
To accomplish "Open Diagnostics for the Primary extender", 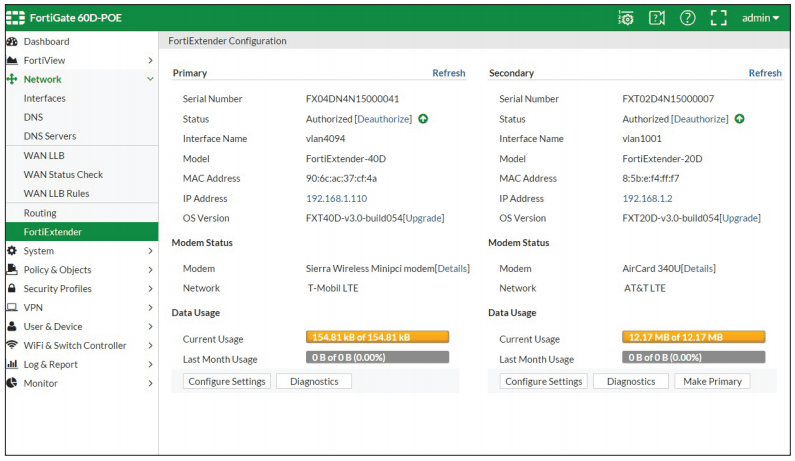I will click(314, 381).
